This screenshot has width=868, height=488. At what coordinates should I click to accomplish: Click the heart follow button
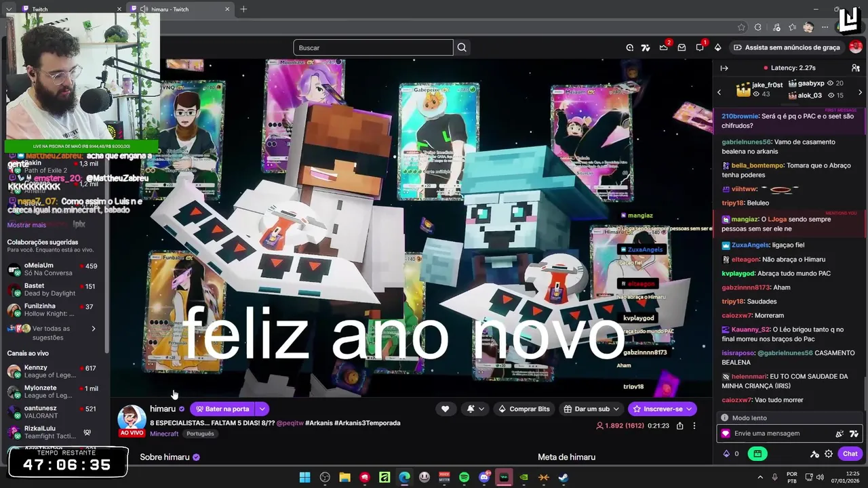(x=445, y=409)
